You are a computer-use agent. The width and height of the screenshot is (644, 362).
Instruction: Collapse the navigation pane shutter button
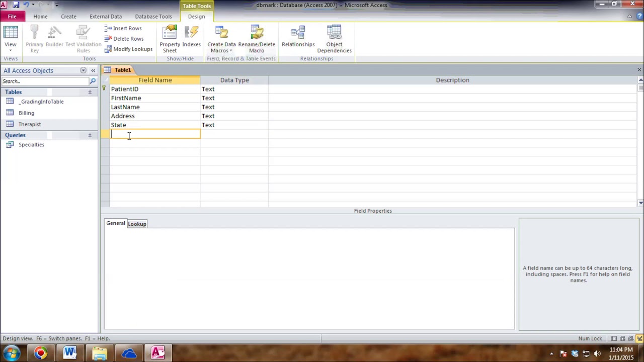pyautogui.click(x=93, y=70)
